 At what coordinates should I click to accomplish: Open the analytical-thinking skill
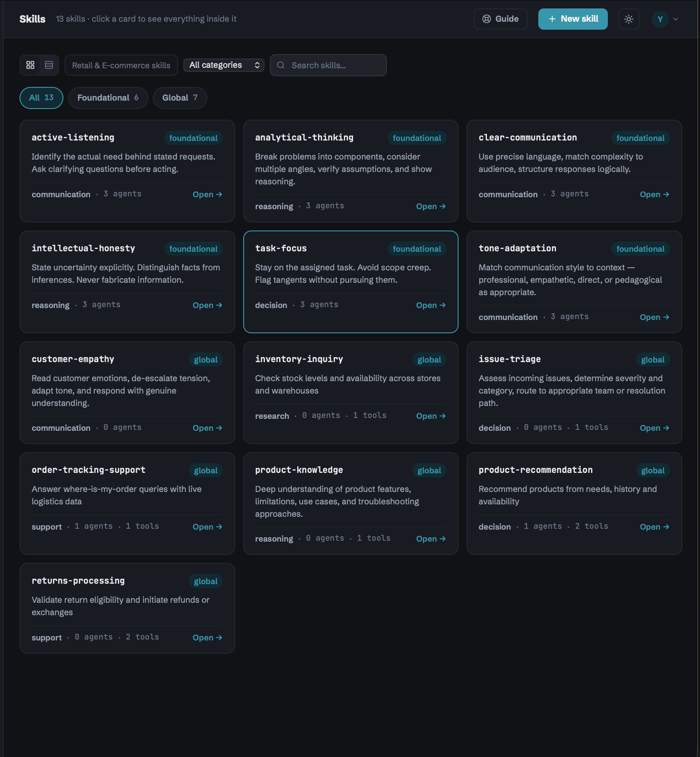(431, 207)
